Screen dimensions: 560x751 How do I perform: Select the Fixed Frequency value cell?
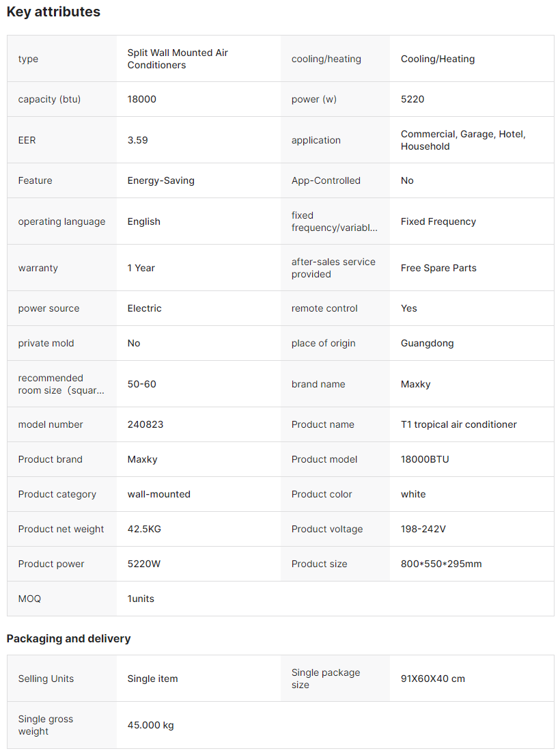[438, 221]
